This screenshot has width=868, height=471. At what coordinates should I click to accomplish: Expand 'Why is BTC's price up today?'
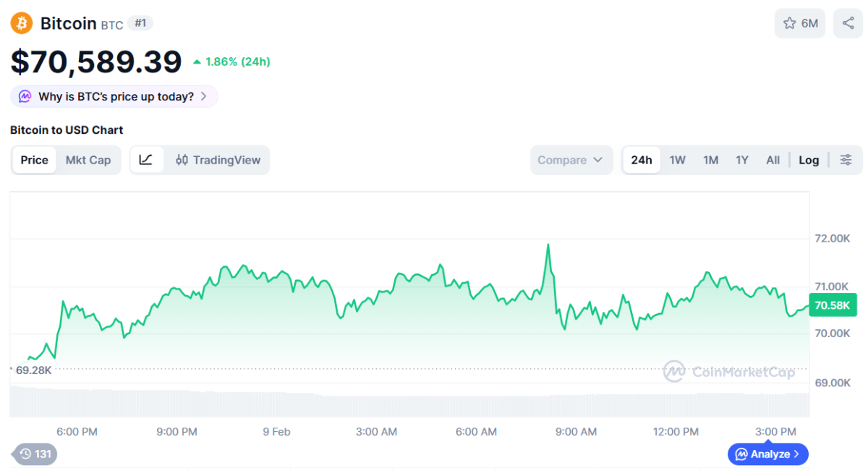(114, 96)
